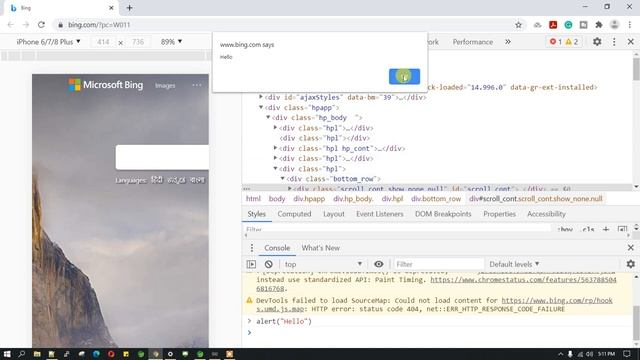The width and height of the screenshot is (640, 360).
Task: Close the DevTools panel
Action: tap(631, 42)
